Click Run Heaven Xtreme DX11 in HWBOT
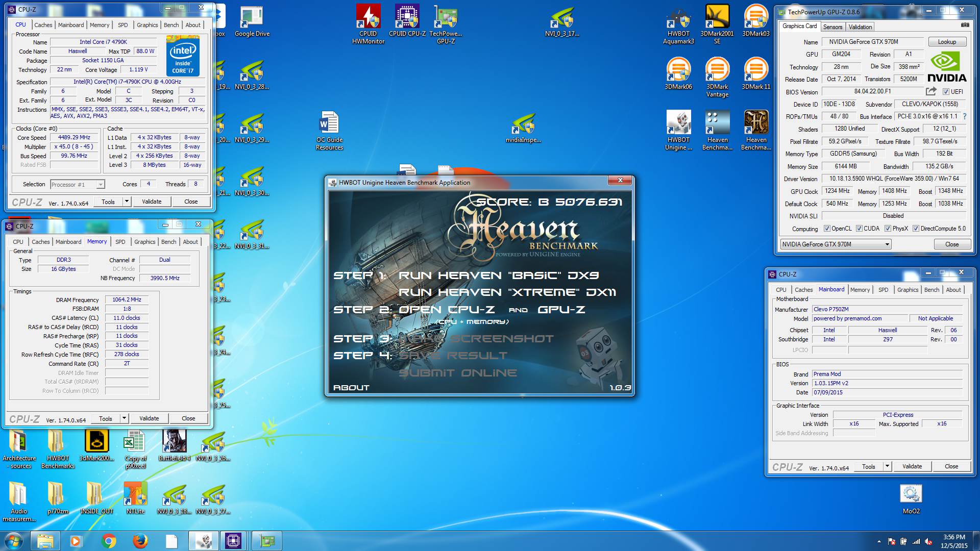Screen dimensions: 980x551 tap(507, 292)
